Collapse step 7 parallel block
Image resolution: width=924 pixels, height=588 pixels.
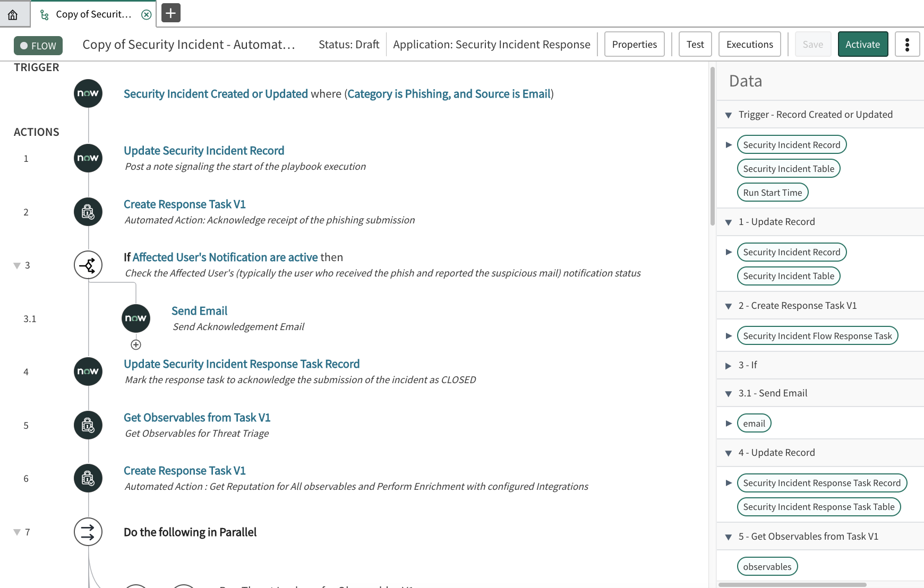[x=17, y=532]
